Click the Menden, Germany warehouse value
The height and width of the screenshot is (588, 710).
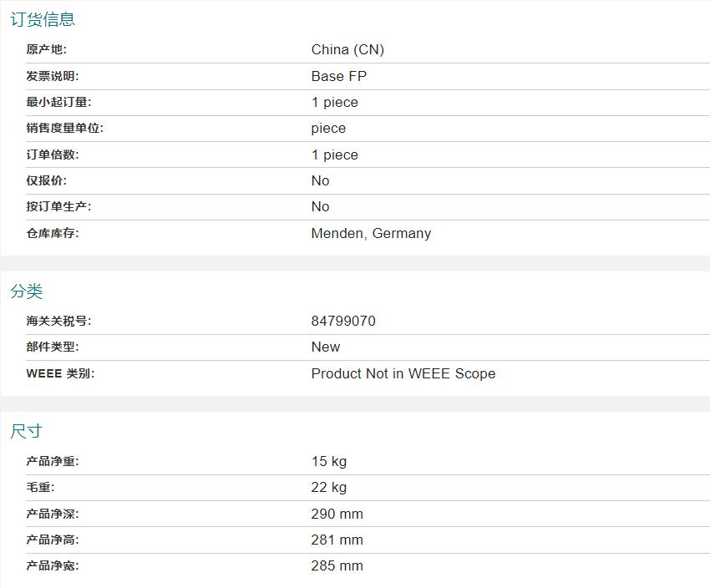click(x=371, y=233)
